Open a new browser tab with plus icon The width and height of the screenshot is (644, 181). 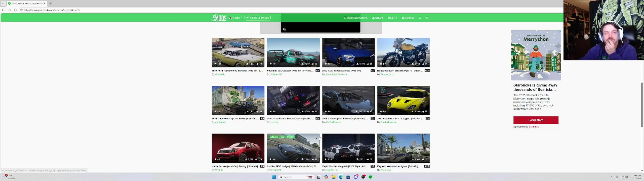point(50,3)
